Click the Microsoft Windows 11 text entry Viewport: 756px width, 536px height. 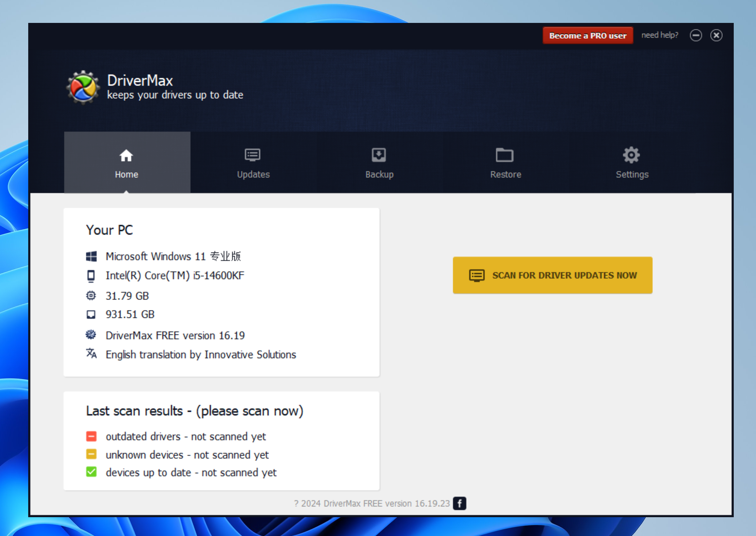pos(173,256)
